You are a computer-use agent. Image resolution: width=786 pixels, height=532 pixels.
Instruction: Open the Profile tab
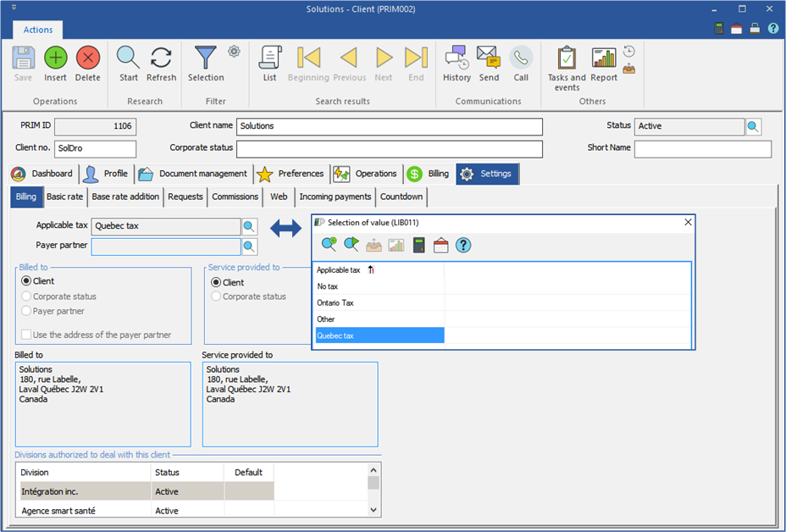coord(106,174)
